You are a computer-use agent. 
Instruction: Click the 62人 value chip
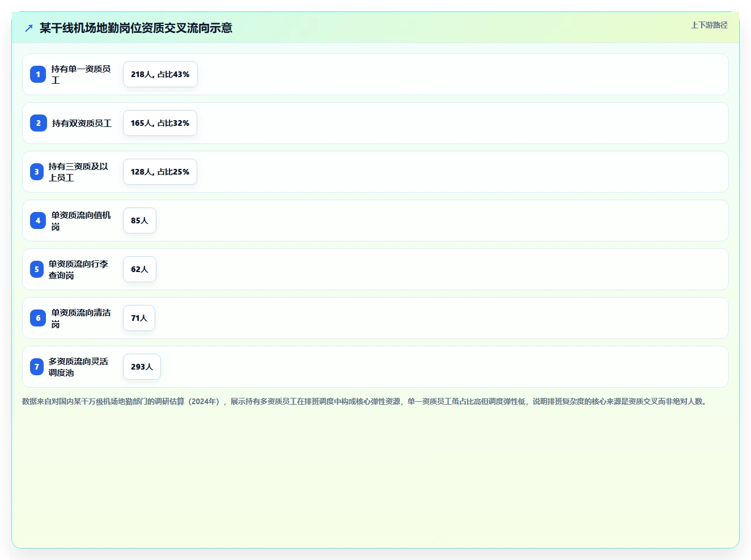139,269
